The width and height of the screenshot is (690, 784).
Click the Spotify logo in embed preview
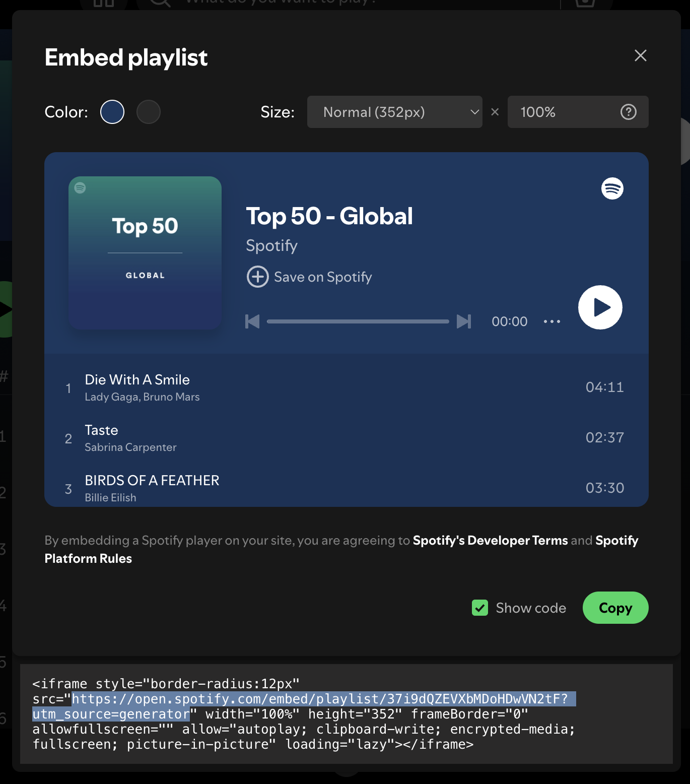click(x=612, y=188)
